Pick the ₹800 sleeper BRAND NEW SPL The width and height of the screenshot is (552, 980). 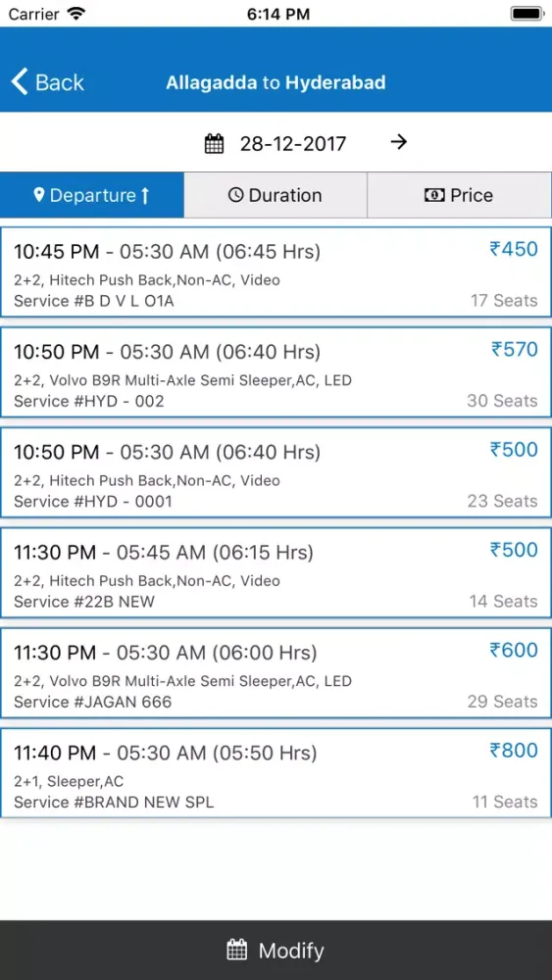276,773
